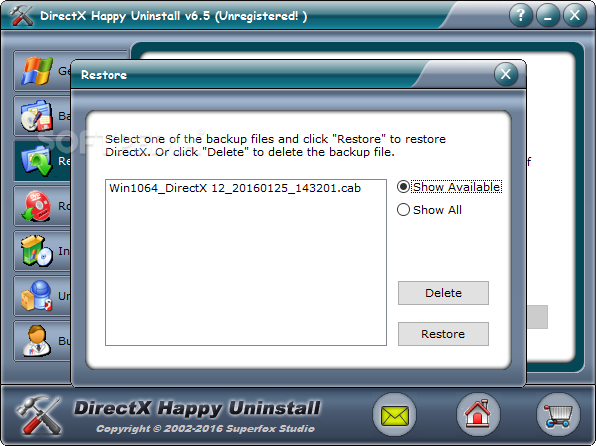Click the help question mark button
Viewport: 596px width, 446px height.
point(520,16)
